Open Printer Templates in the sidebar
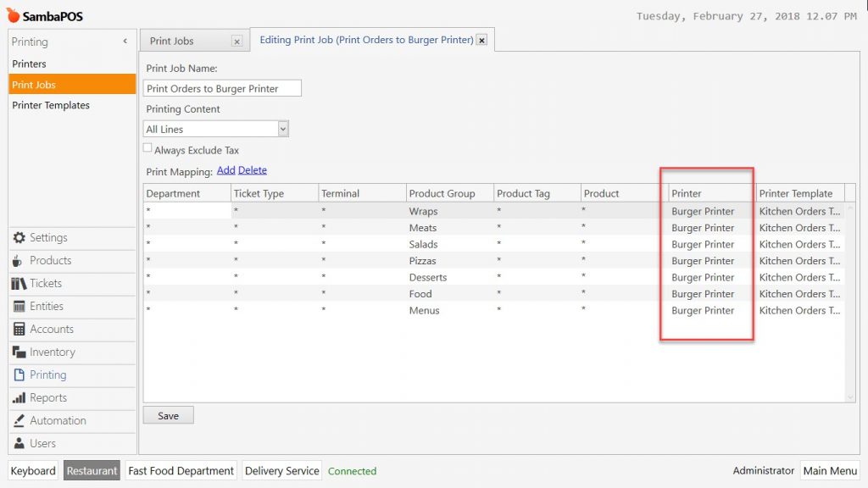The image size is (868, 488). point(73,105)
